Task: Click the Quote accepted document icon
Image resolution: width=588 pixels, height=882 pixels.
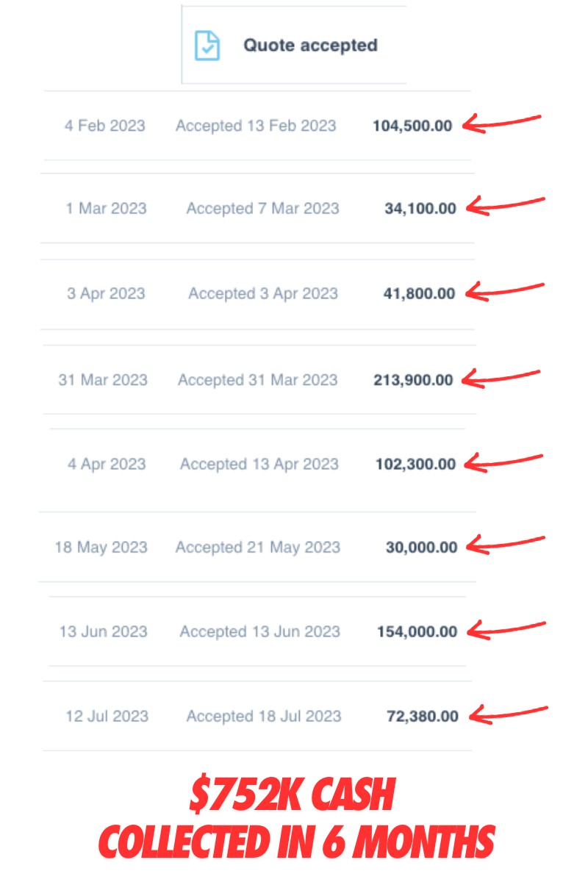Action: click(x=207, y=46)
